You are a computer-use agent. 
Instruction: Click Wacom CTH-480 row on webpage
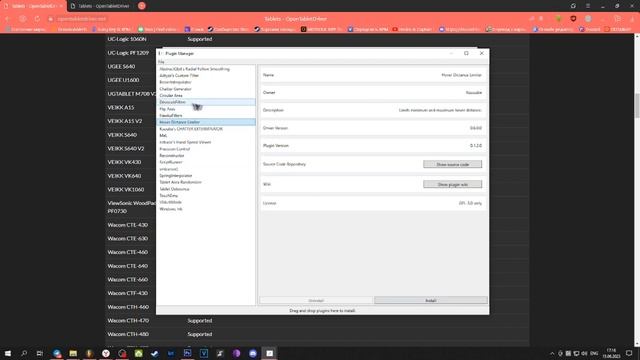click(x=317, y=334)
